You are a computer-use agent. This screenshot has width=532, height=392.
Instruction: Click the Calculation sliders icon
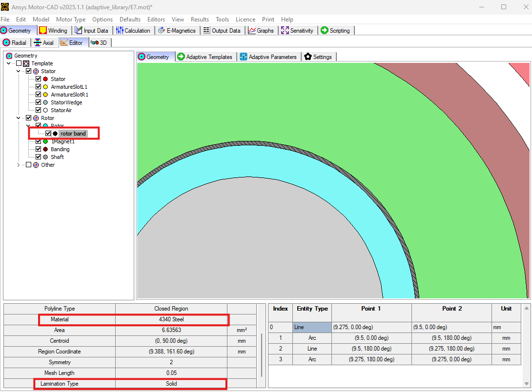[x=120, y=31]
